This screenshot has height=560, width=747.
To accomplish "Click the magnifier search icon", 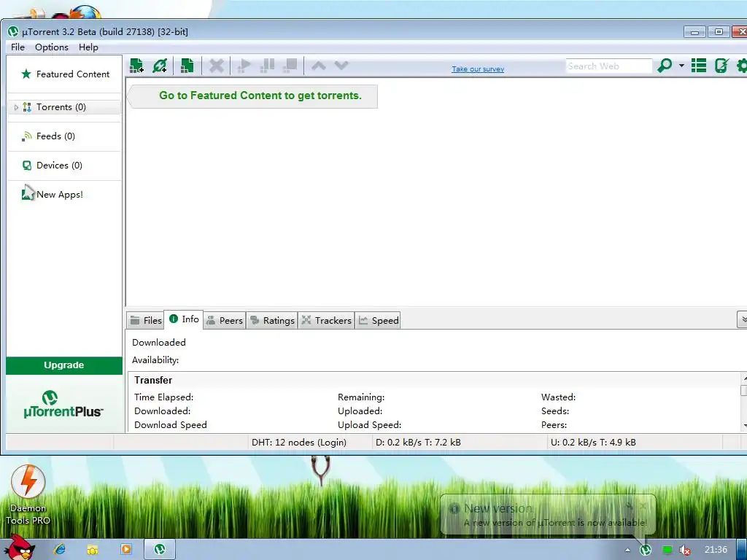I will (665, 66).
